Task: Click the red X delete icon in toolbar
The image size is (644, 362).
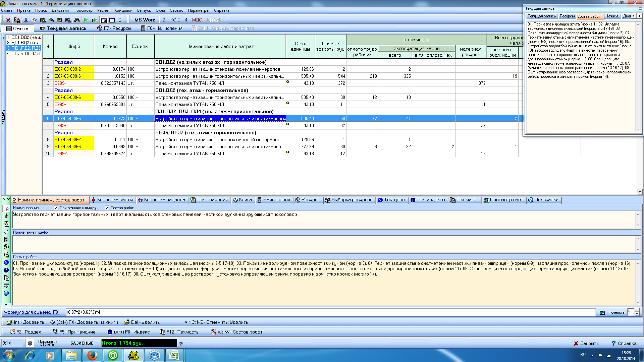Action: tap(8, 20)
